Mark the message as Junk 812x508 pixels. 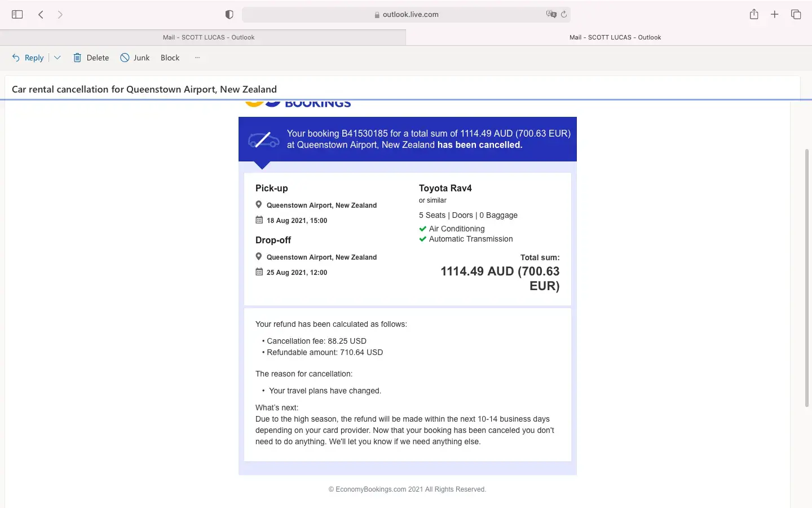tap(135, 58)
